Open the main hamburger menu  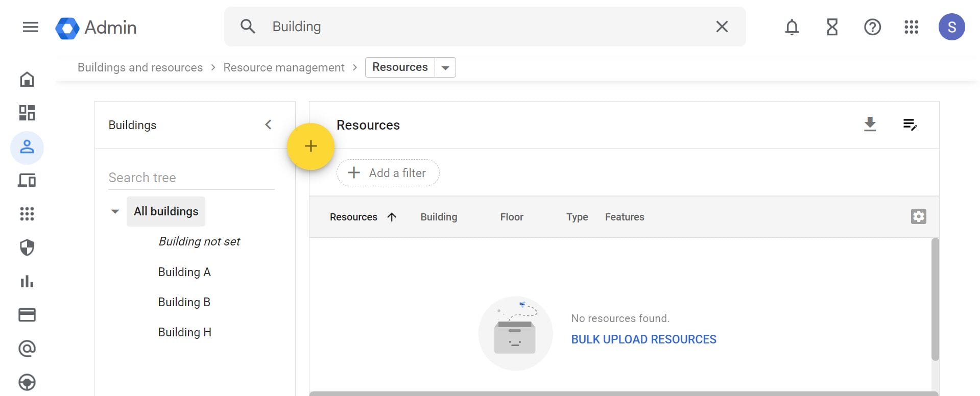click(31, 27)
